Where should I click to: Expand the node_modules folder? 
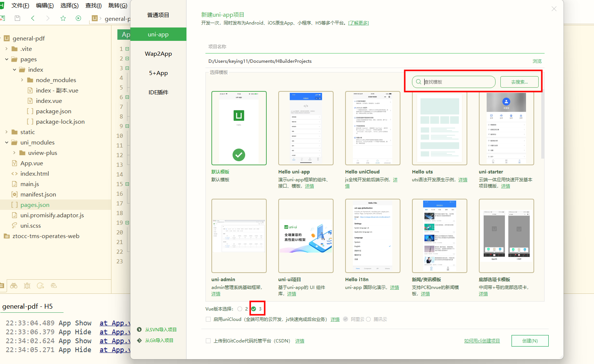click(x=22, y=80)
